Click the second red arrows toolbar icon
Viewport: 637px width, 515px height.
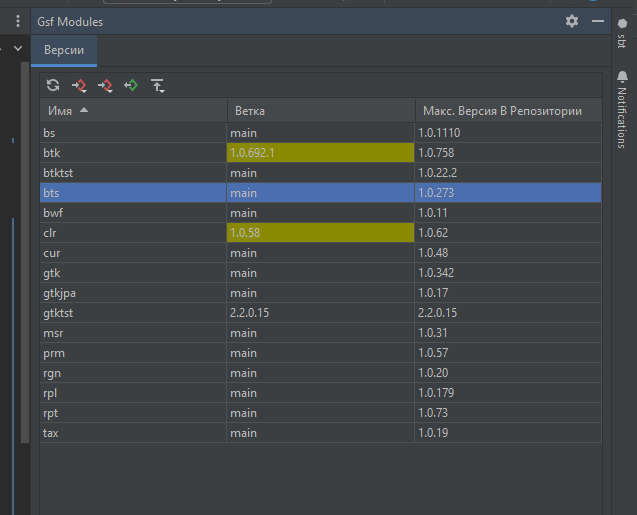pos(105,86)
